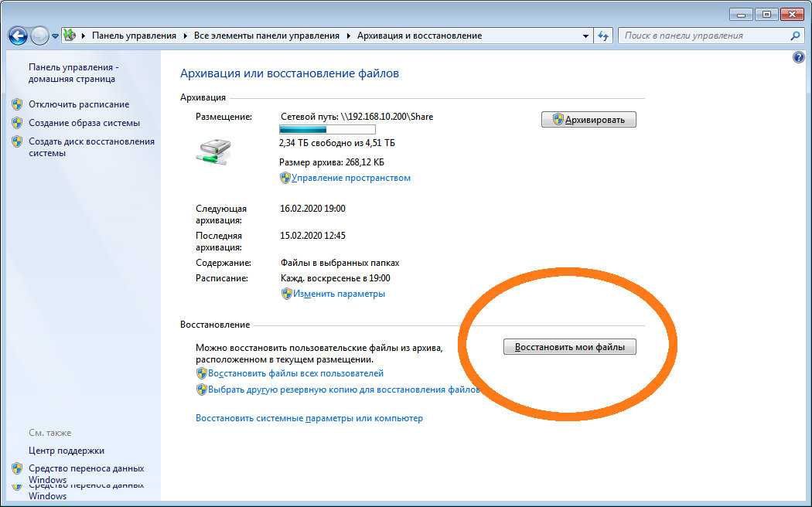Click Отключить расписание in the sidebar
812x507 pixels.
tap(79, 104)
